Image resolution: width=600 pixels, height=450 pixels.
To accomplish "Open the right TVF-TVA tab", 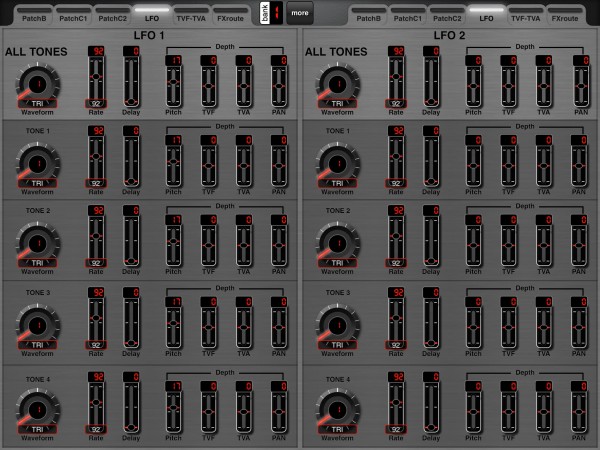I will tap(525, 15).
